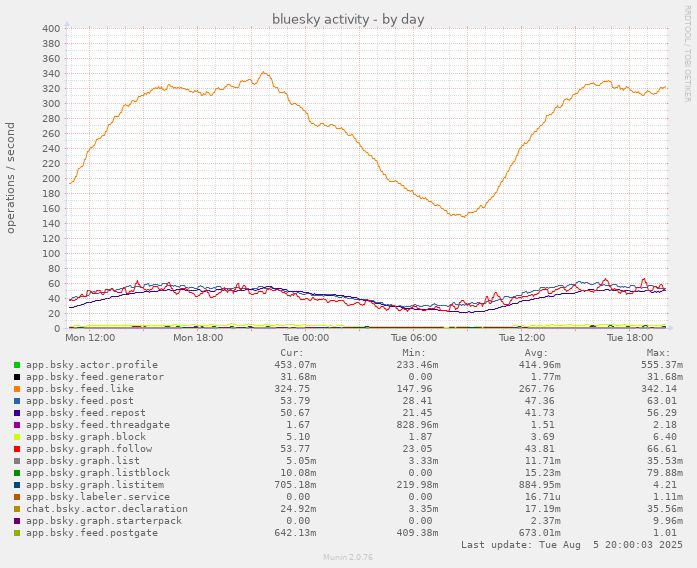697x568 pixels.
Task: Click the app.bsky.feed.postgate legend swatch
Action: pos(17,533)
